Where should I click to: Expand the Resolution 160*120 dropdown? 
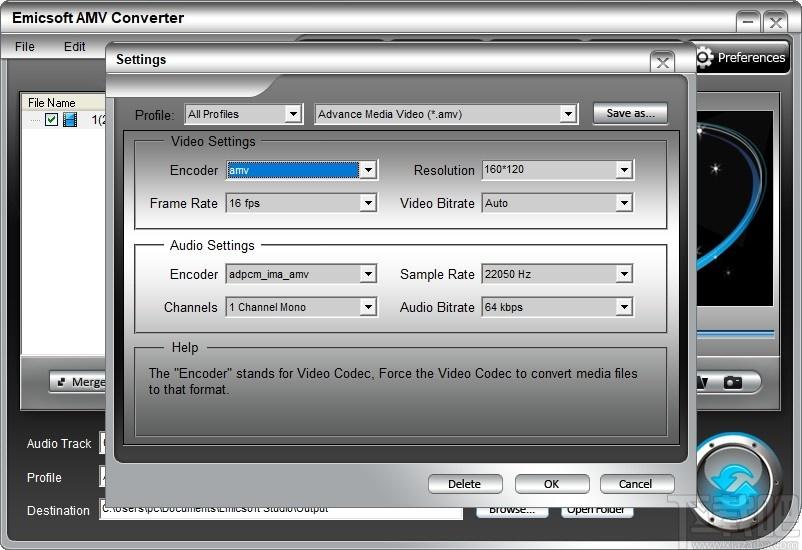(x=624, y=170)
